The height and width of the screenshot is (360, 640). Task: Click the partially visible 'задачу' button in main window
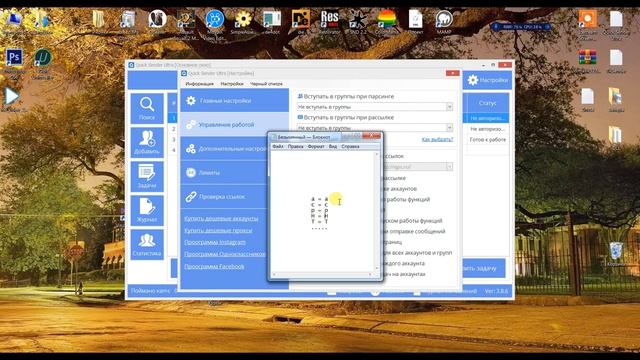point(484,268)
